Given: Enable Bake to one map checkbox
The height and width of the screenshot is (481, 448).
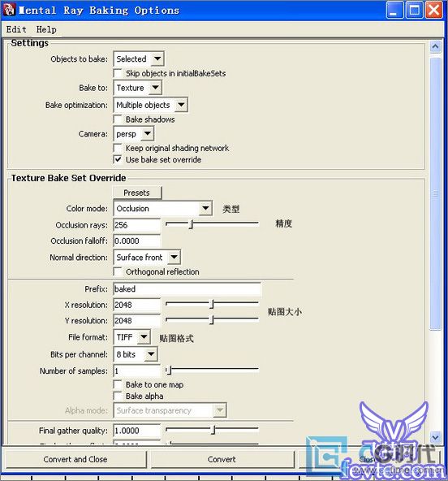Looking at the screenshot, I should [x=118, y=384].
